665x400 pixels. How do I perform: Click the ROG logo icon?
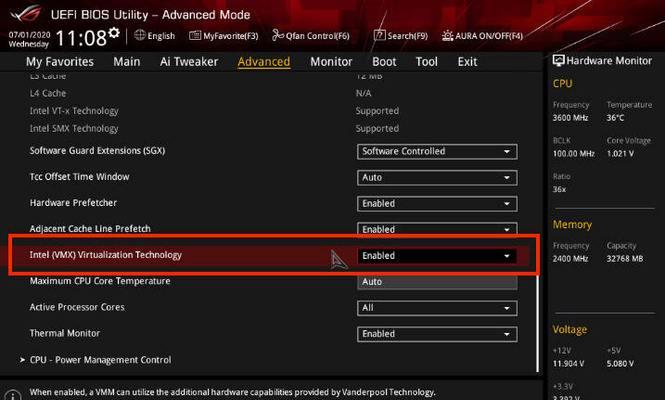[x=26, y=14]
